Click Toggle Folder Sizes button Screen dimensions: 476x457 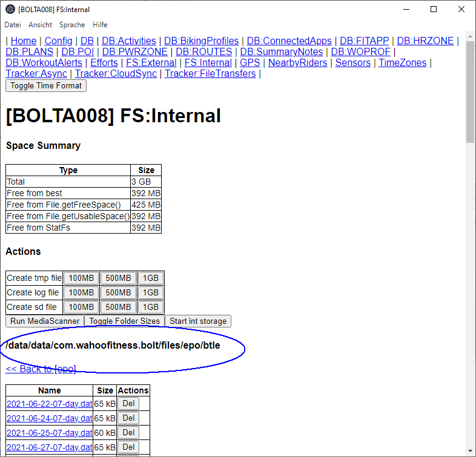tap(125, 321)
